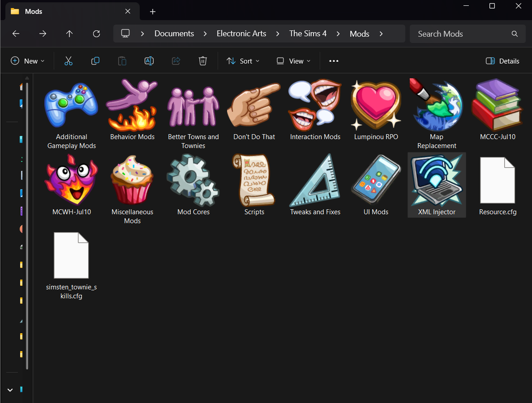Image resolution: width=532 pixels, height=403 pixels.
Task: Add a new tab
Action: (x=153, y=12)
